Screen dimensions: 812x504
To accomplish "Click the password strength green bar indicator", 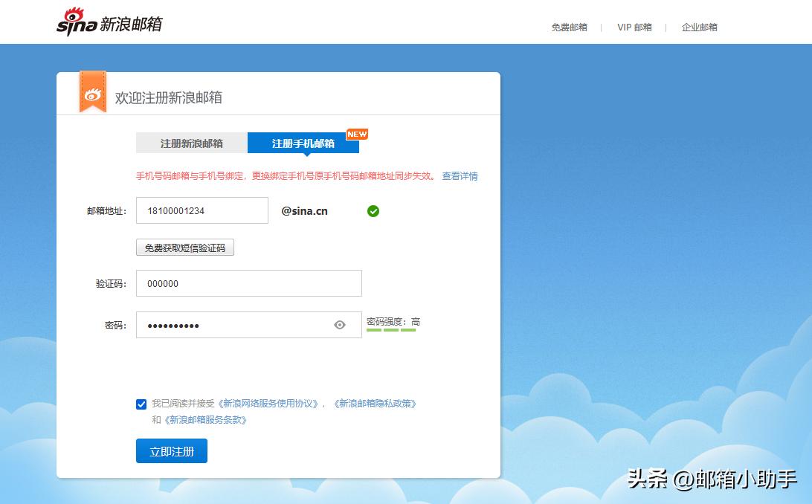I will coord(391,330).
